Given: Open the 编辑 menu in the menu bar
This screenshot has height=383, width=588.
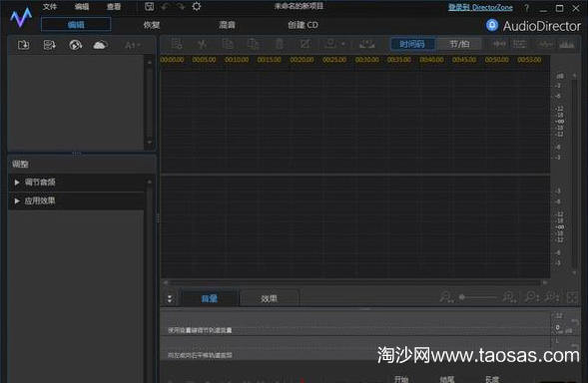Looking at the screenshot, I should [x=82, y=7].
